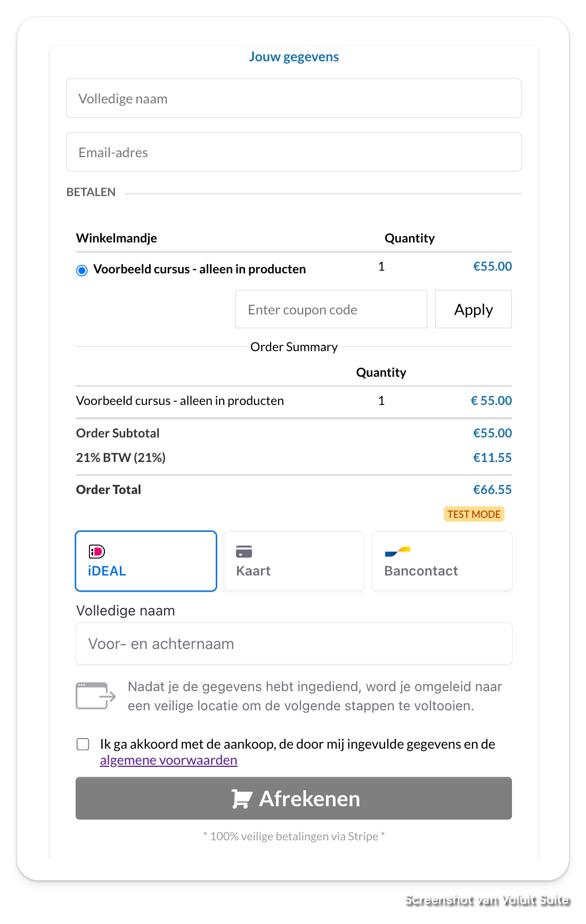Screen dimensions: 586x924
Task: Click the Order Total amount €66.55
Action: [492, 490]
